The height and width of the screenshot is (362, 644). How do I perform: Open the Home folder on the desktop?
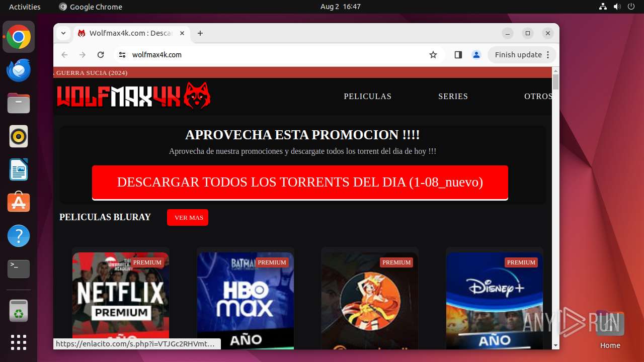(610, 330)
